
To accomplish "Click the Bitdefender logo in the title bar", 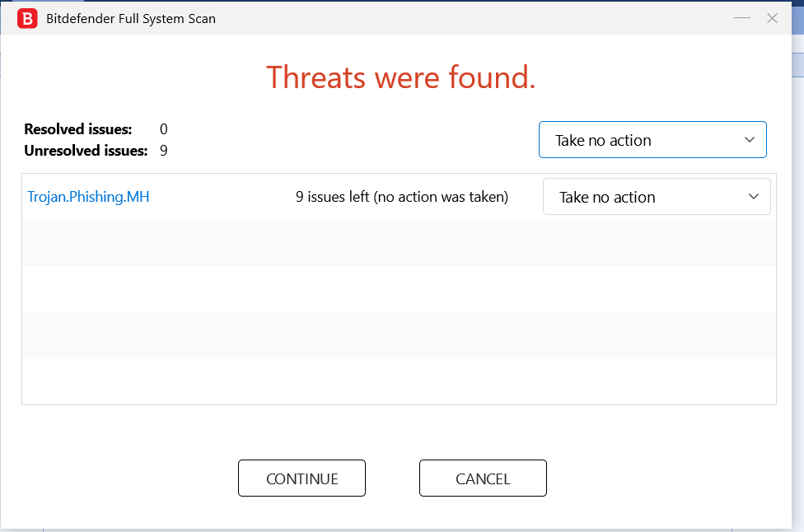I will 27,18.
